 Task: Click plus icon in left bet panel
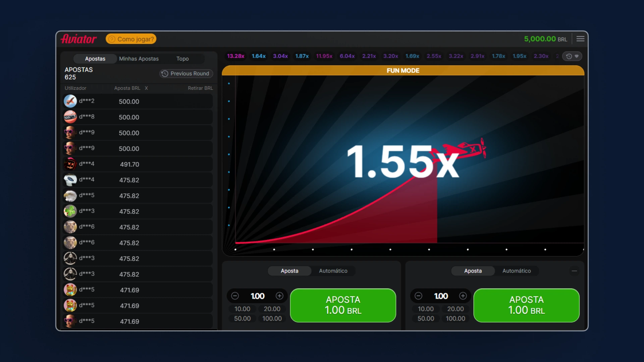pos(279,296)
